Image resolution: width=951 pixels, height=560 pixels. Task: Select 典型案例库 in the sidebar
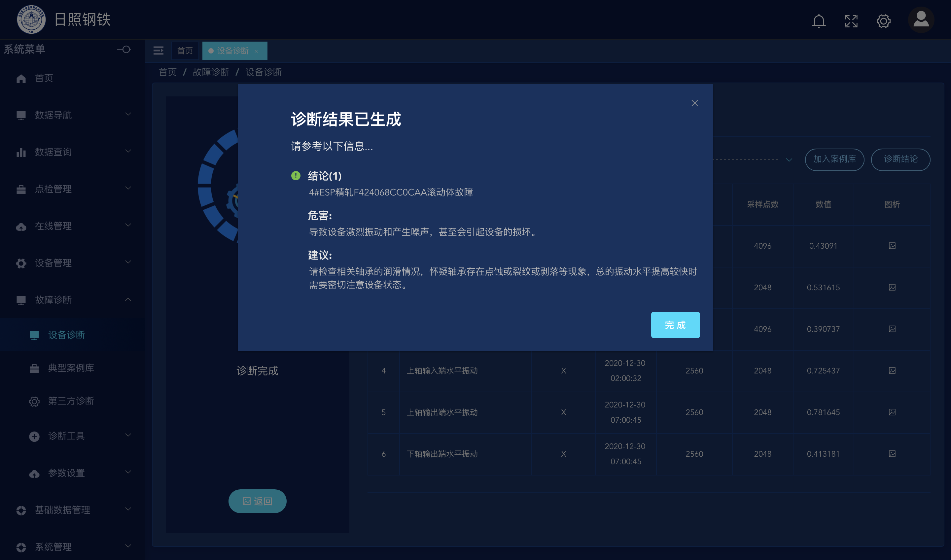(x=72, y=368)
